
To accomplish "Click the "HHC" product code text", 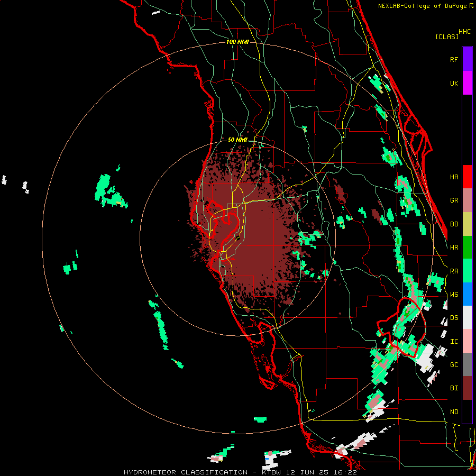I will point(464,32).
